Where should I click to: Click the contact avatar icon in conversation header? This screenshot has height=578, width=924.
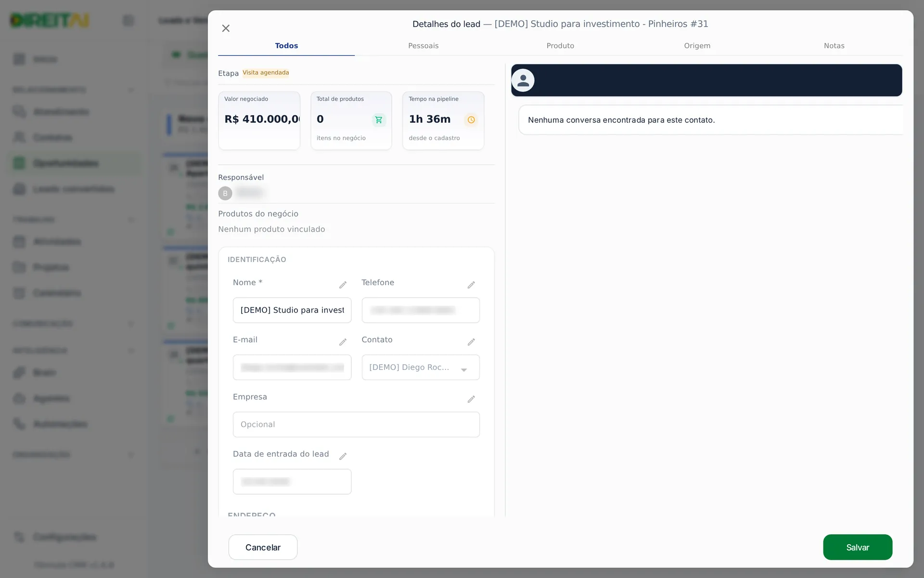pos(523,80)
